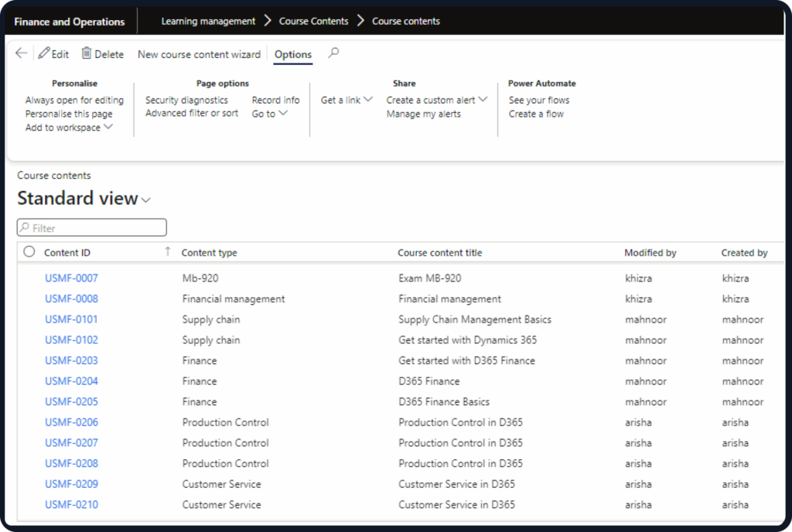Click Get started with D365 Finance title

point(466,360)
